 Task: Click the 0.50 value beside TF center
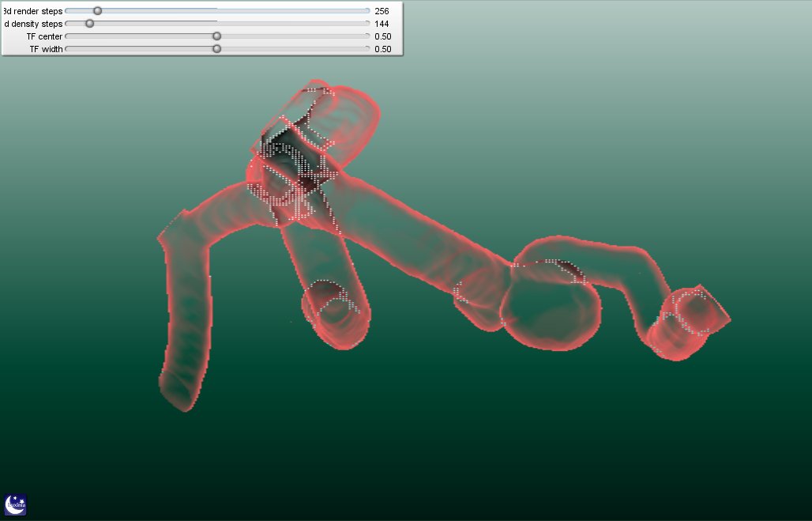(383, 36)
